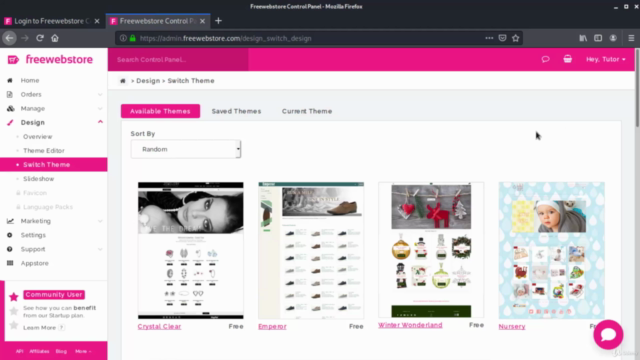The width and height of the screenshot is (640, 360).
Task: Open the Crystal Clear theme link
Action: pos(159,327)
